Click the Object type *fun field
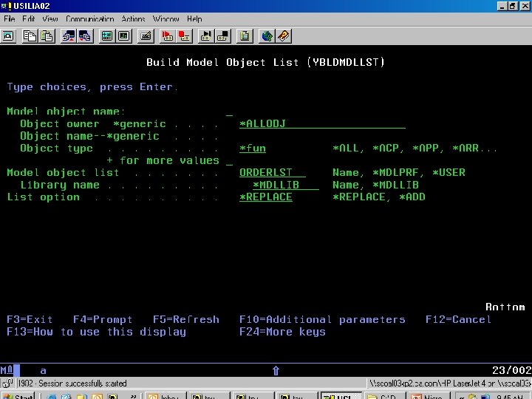 [253, 149]
